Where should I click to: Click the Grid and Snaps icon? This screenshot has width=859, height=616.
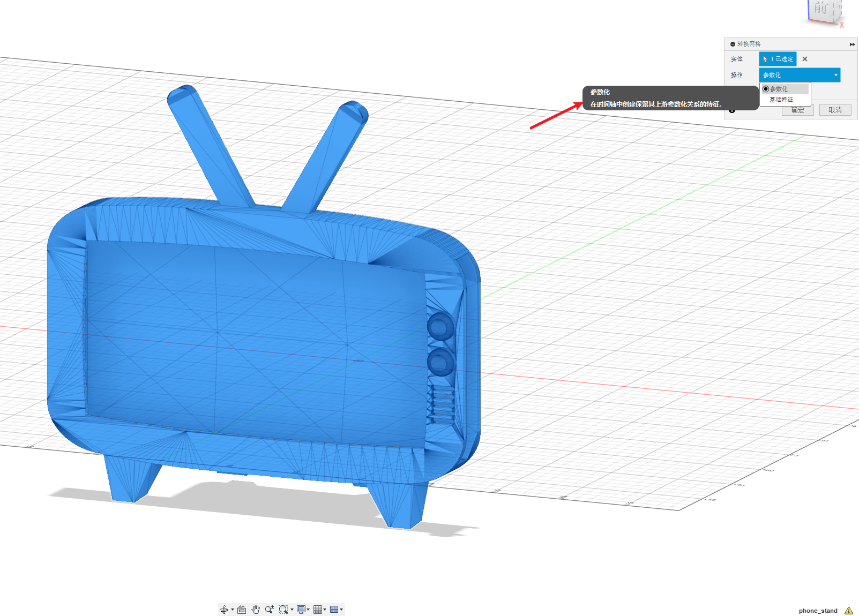(x=318, y=610)
